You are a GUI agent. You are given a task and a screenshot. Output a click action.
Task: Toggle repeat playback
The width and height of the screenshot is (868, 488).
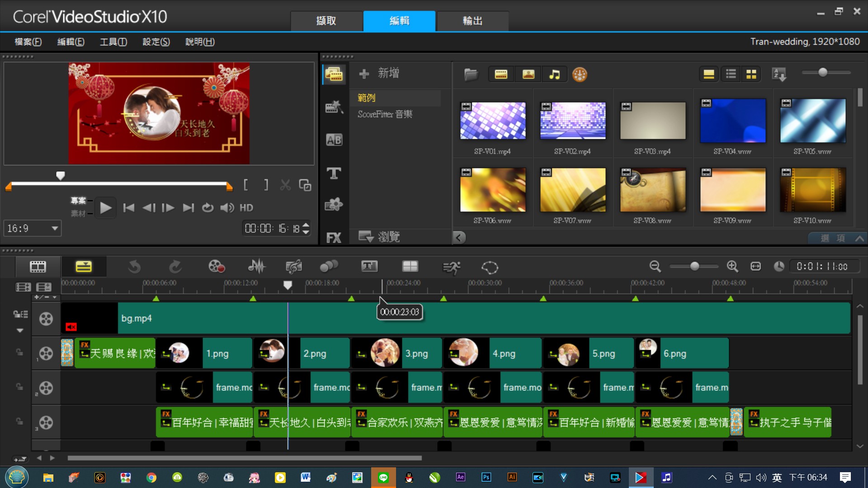click(x=208, y=208)
